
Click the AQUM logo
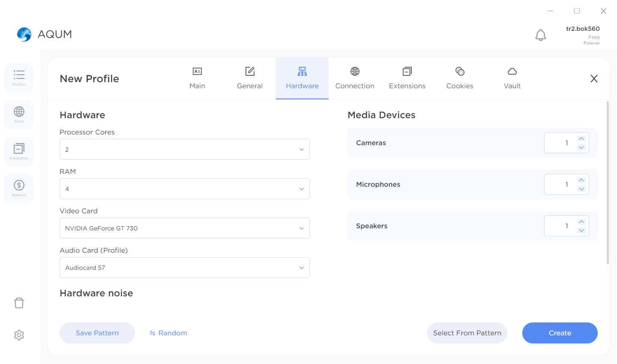click(x=45, y=34)
